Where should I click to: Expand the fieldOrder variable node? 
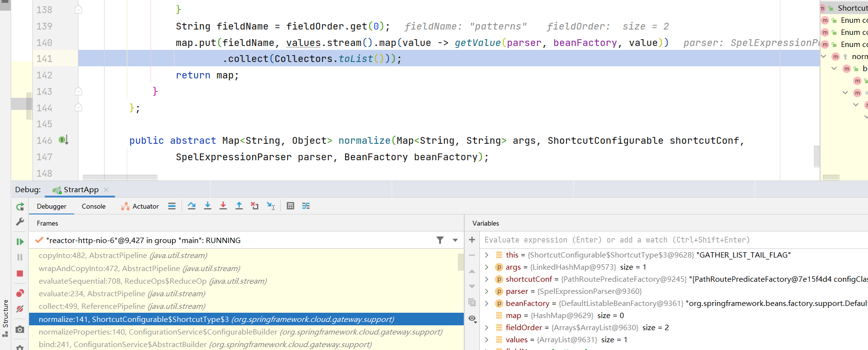tap(487, 327)
